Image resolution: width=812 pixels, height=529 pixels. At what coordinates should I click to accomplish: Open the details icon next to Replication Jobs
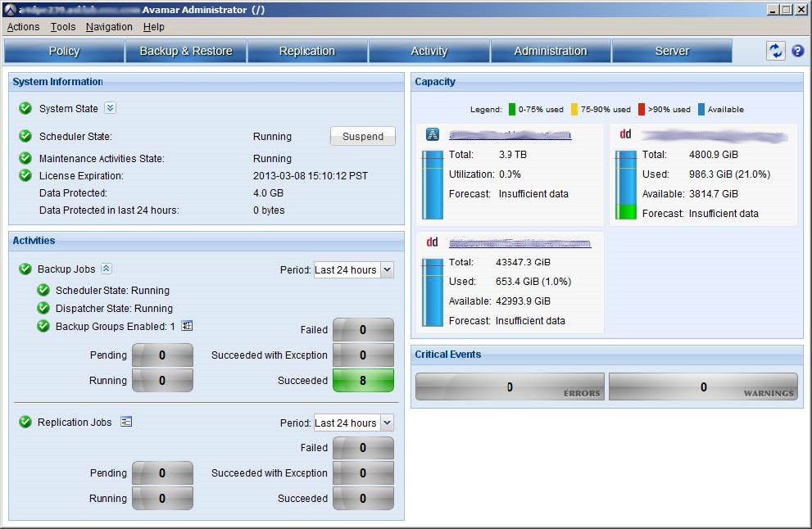pyautogui.click(x=126, y=422)
